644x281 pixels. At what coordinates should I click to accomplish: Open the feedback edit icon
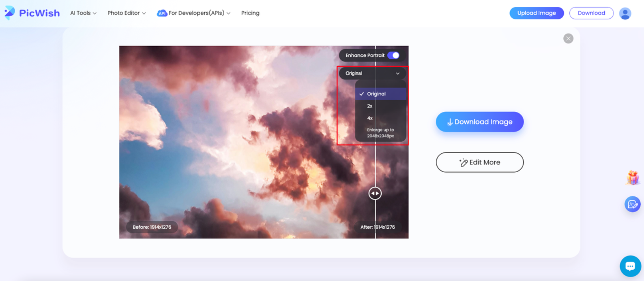tap(632, 204)
